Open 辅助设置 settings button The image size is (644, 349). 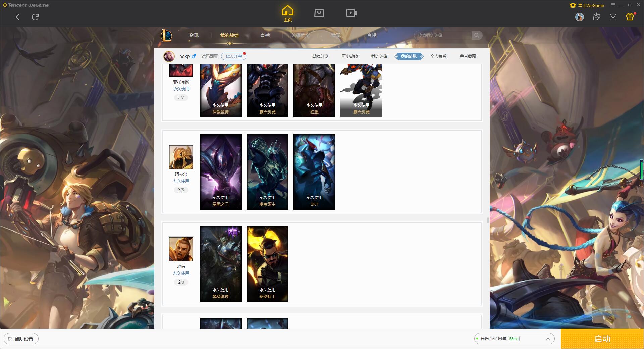[x=21, y=339]
